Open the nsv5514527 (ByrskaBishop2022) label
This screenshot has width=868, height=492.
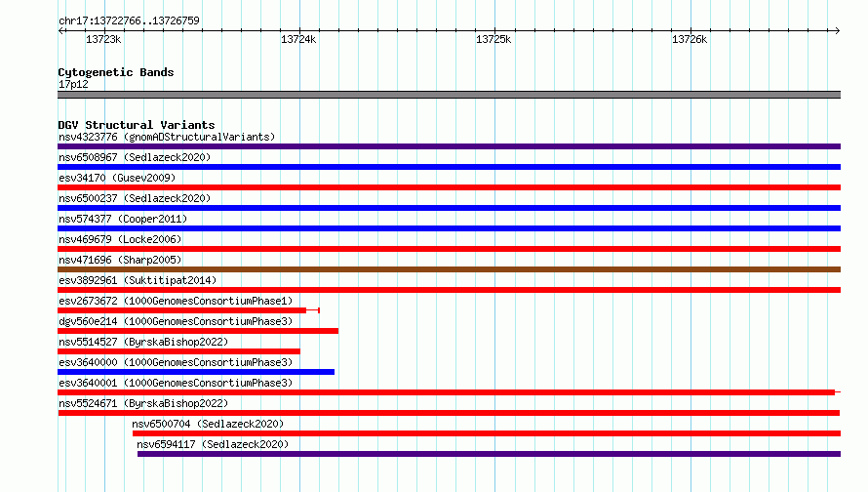click(x=143, y=342)
